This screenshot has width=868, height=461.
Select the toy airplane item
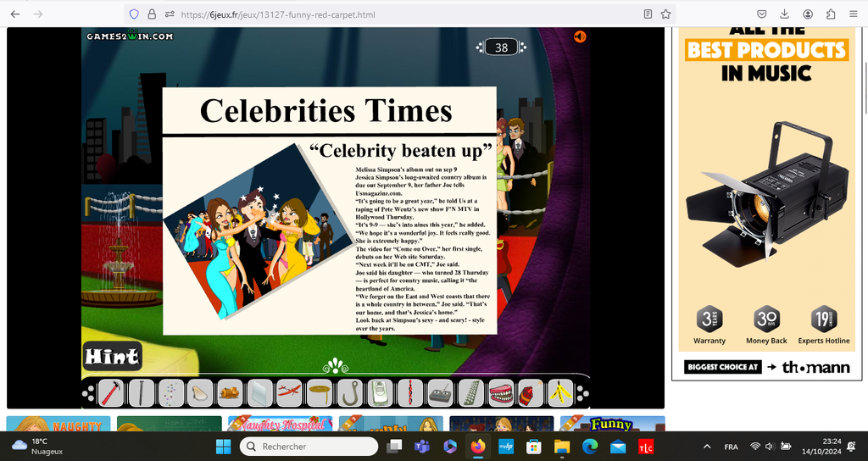click(x=289, y=393)
